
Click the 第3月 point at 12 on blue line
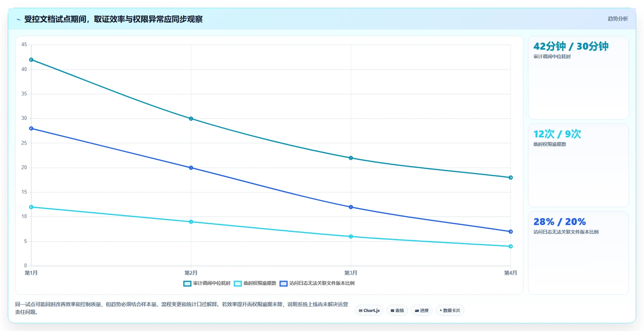(351, 207)
